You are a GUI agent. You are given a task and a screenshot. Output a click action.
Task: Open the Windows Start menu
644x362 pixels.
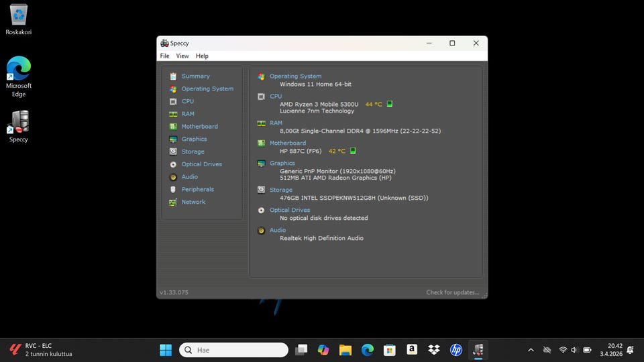(166, 350)
